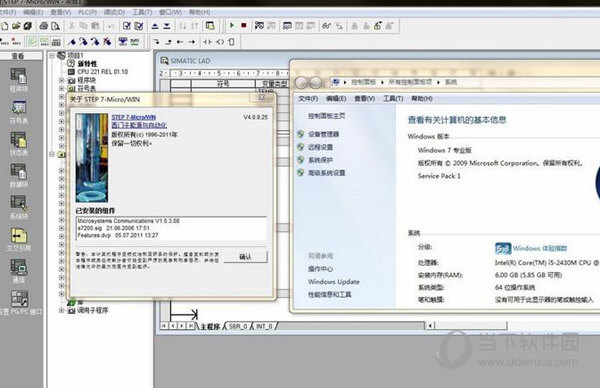Open a project with the Open folder icon
600x388 pixels.
(16, 26)
